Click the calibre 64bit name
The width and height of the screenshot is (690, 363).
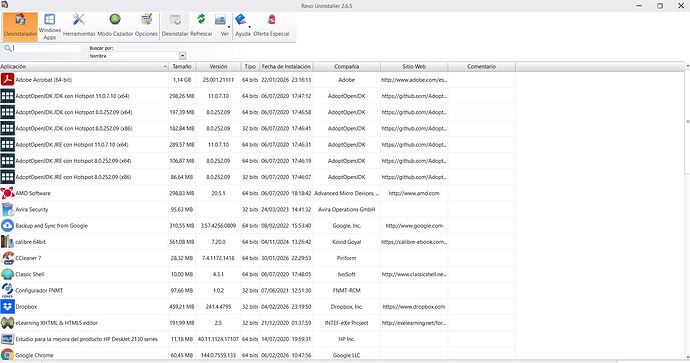pyautogui.click(x=30, y=242)
